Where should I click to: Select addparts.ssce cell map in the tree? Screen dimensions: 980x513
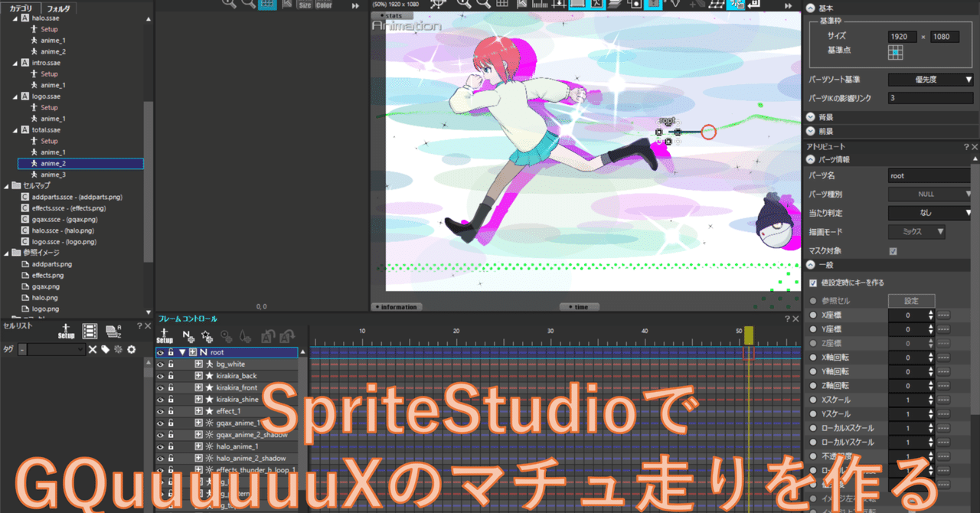click(77, 197)
